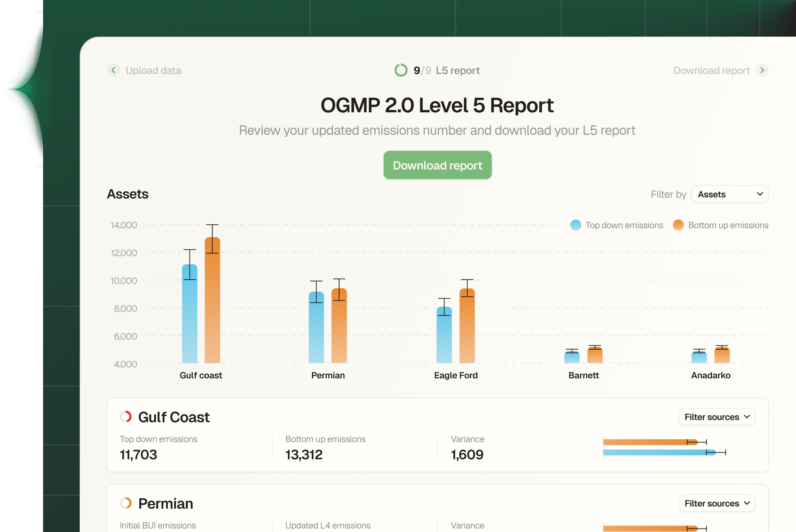Screen dimensions: 796x532
Task: Toggle Top down emissions legend swatch
Action: pyautogui.click(x=576, y=225)
